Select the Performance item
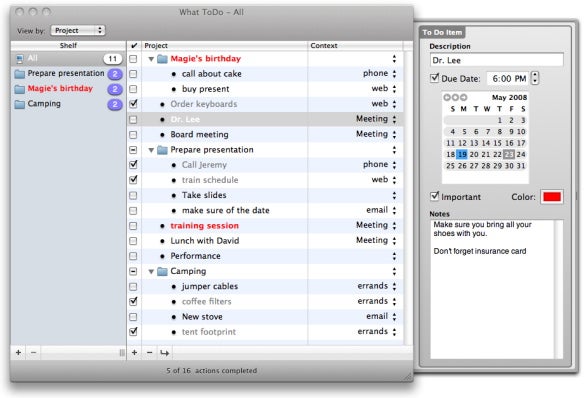The height and width of the screenshot is (398, 586). tap(195, 256)
